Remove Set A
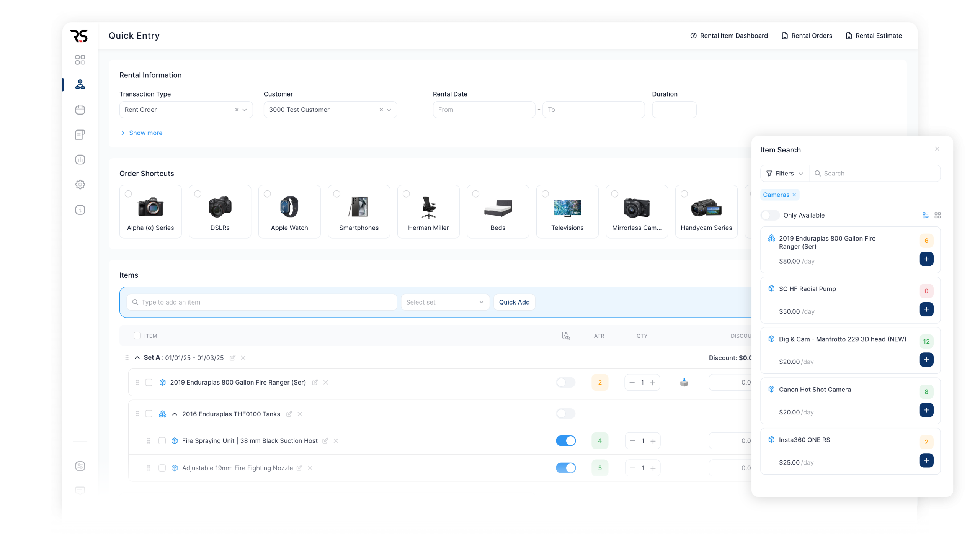980x537 pixels. pos(243,358)
